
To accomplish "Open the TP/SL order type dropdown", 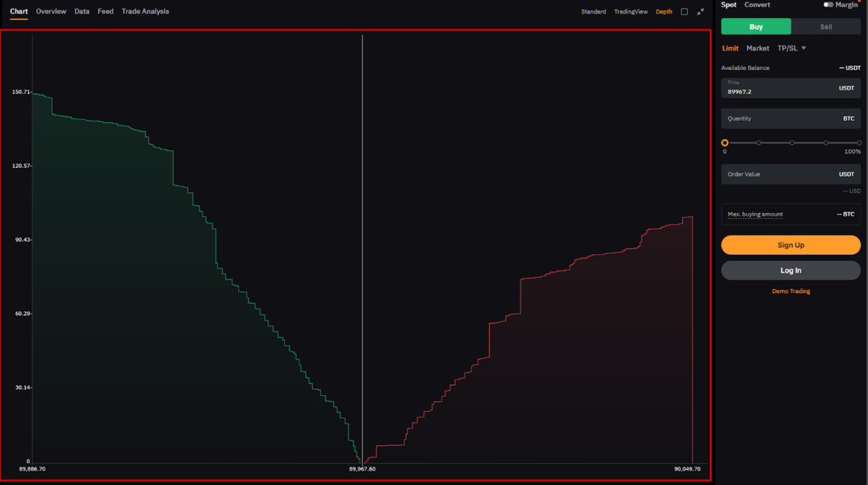I will [x=792, y=48].
